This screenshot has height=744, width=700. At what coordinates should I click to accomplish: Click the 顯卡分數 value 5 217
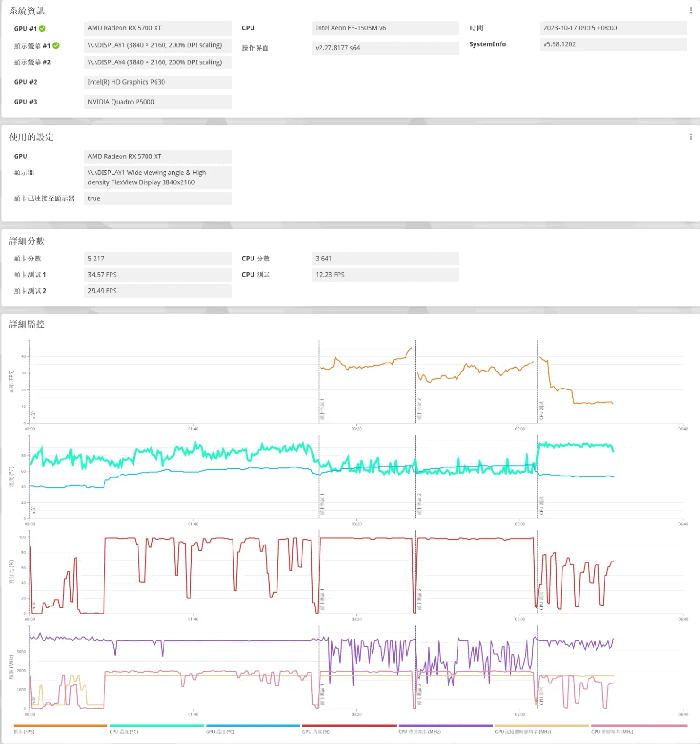(157, 259)
